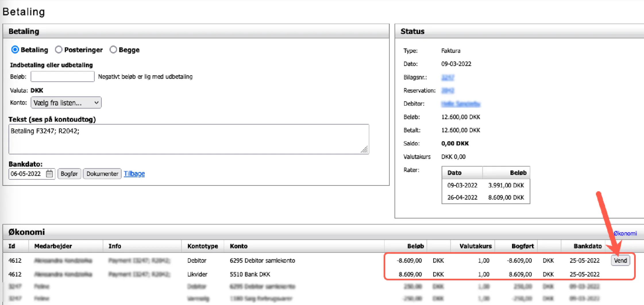Viewport: 644px width, 305px height.
Task: Open the Konto dropdown list
Action: click(66, 103)
